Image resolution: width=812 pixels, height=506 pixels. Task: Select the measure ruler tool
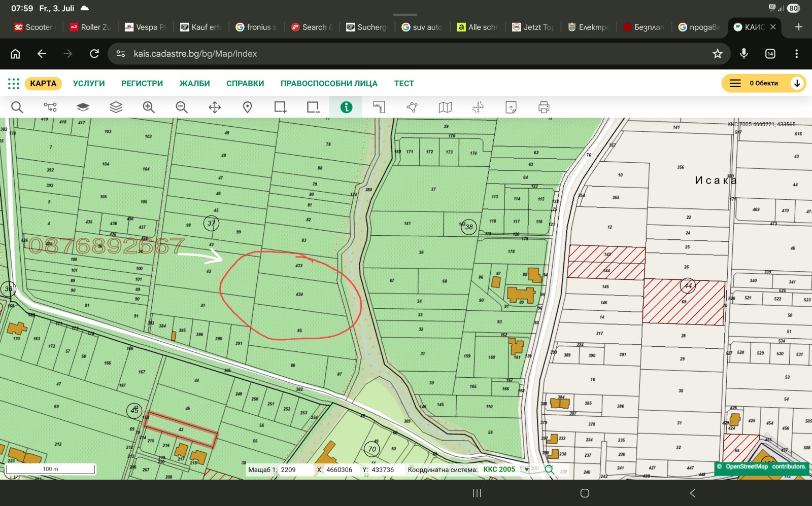(x=379, y=107)
